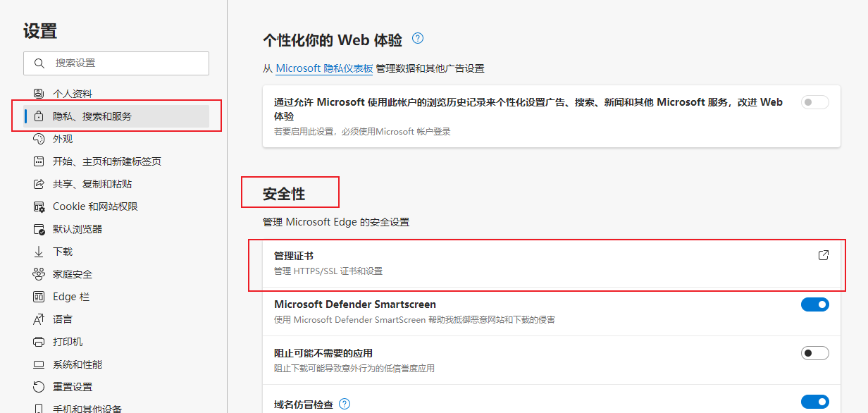Image resolution: width=868 pixels, height=413 pixels.
Task: Click the 外观 appearance icon
Action: pyautogui.click(x=39, y=139)
